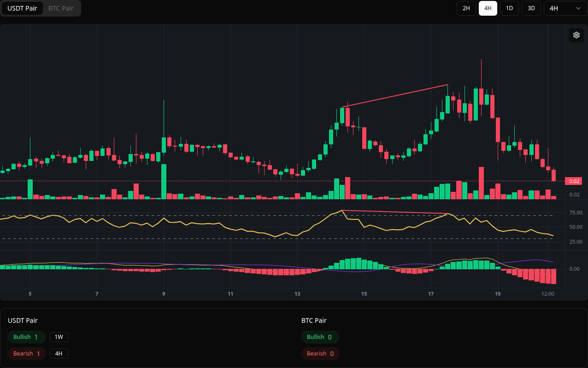Open the chart settings gear icon
The image size is (588, 368).
point(576,35)
